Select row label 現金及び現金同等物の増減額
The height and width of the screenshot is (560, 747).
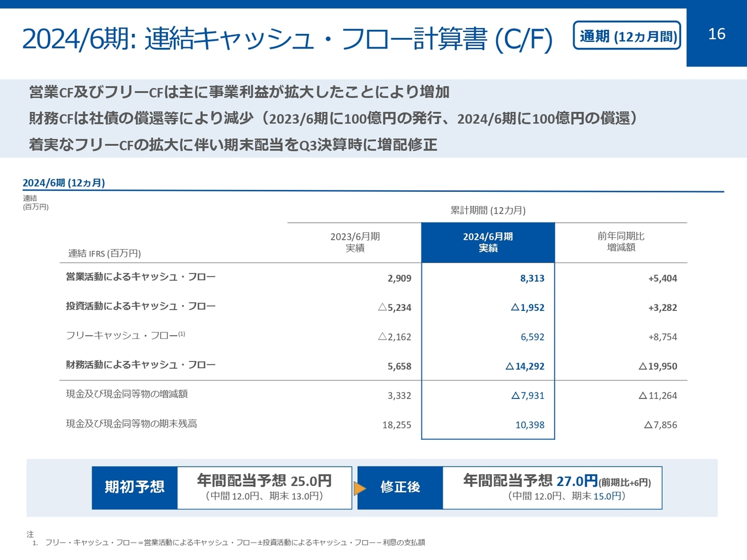[x=127, y=394]
